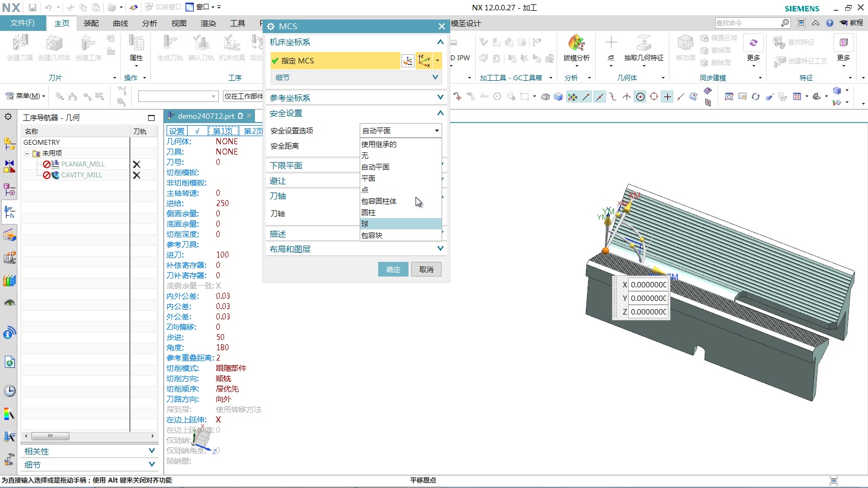
Task: Choose 使用继承的 from the list
Action: pos(400,144)
